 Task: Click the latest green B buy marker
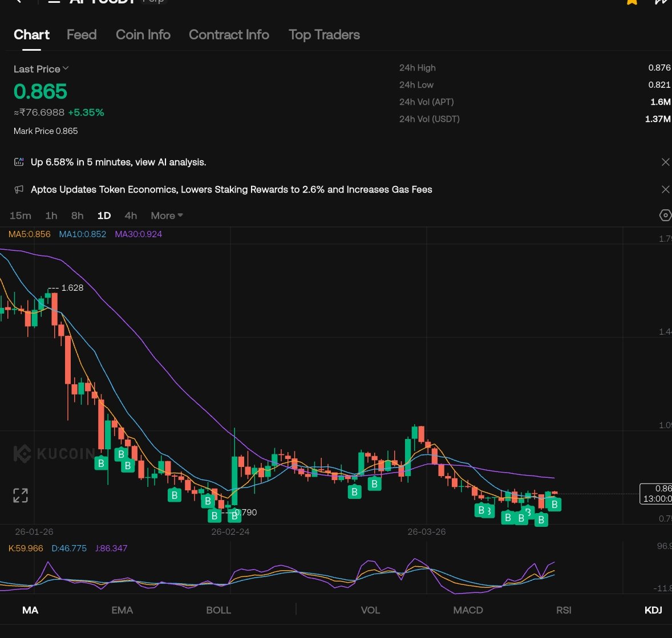click(x=554, y=505)
